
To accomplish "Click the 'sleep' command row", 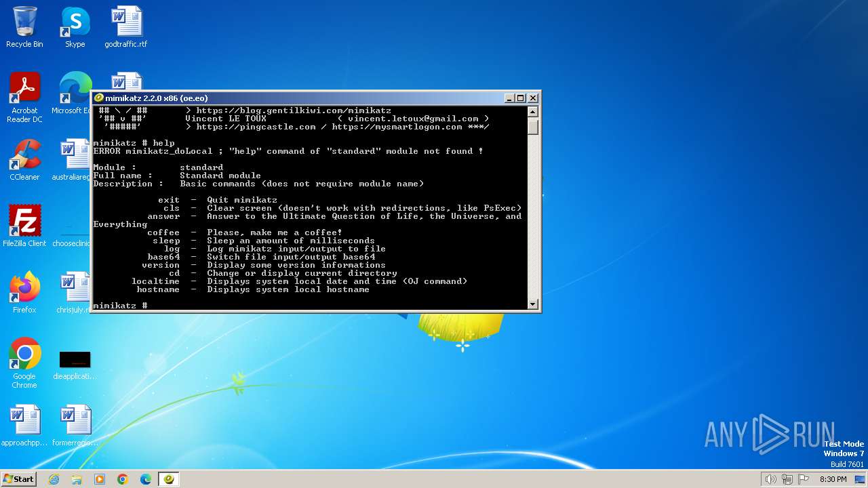I will pyautogui.click(x=264, y=241).
